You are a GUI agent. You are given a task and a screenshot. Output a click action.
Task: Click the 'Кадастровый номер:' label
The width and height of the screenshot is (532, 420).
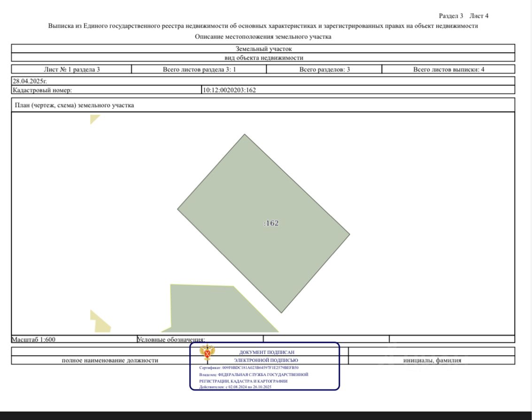point(42,90)
